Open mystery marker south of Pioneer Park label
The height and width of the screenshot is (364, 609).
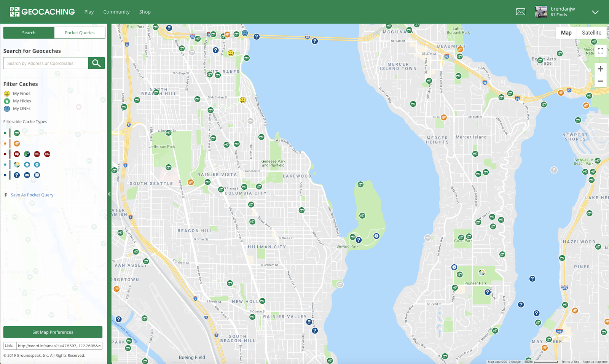(x=488, y=292)
